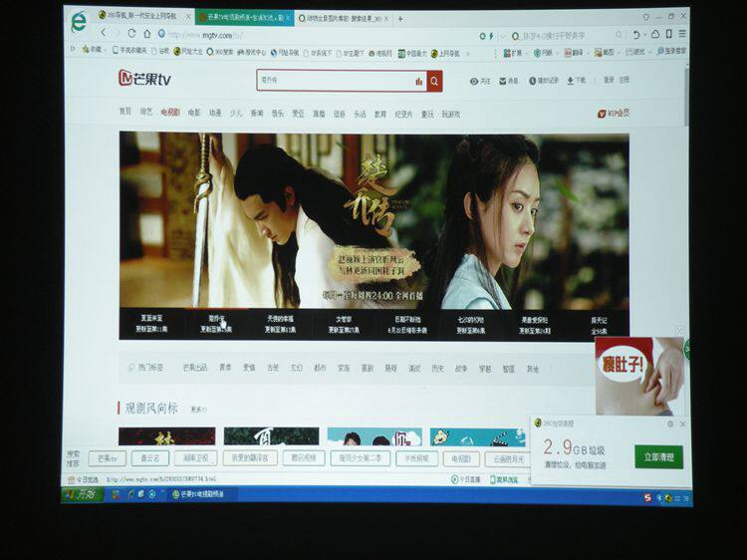Click the 注册 link in page header
Screen dimensions: 747x560
coord(624,80)
